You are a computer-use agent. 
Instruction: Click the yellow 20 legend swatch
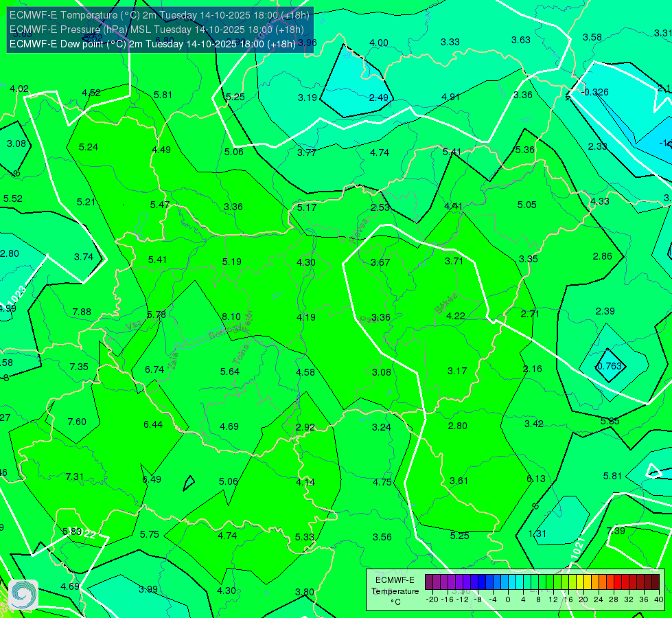[x=580, y=582]
